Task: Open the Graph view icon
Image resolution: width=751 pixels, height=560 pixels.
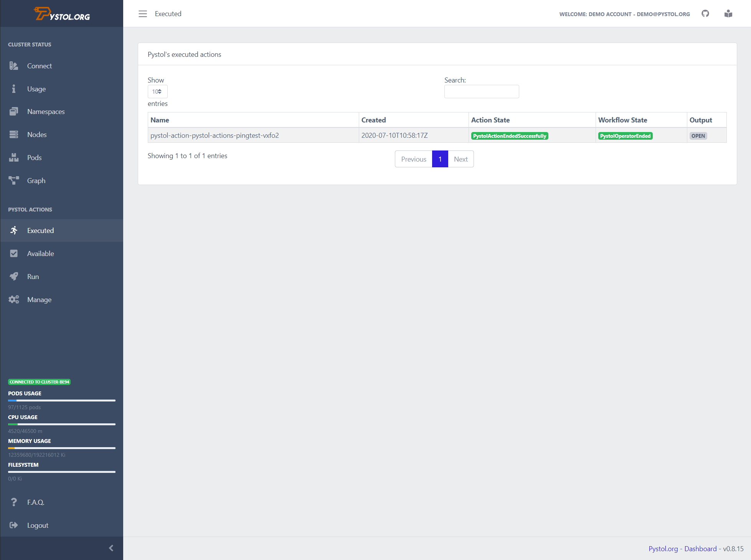Action: click(14, 180)
